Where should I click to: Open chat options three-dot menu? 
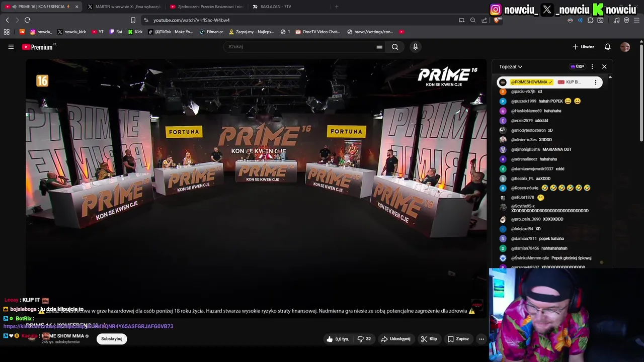(x=592, y=66)
